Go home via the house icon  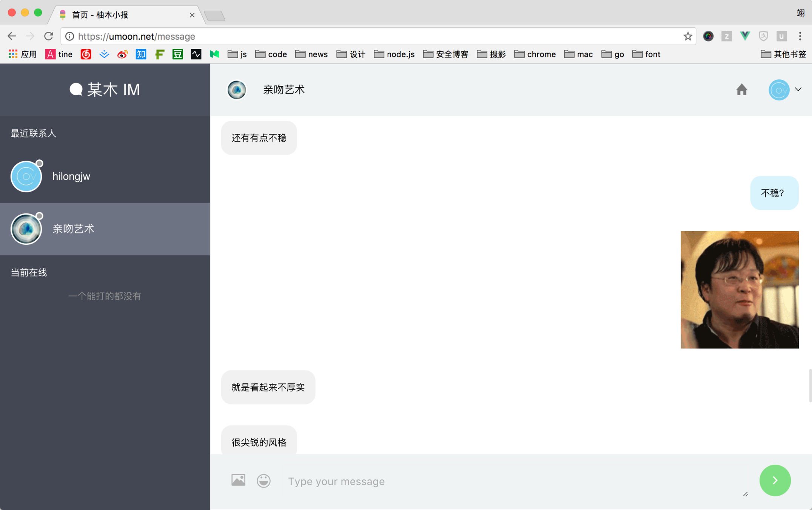click(x=741, y=90)
